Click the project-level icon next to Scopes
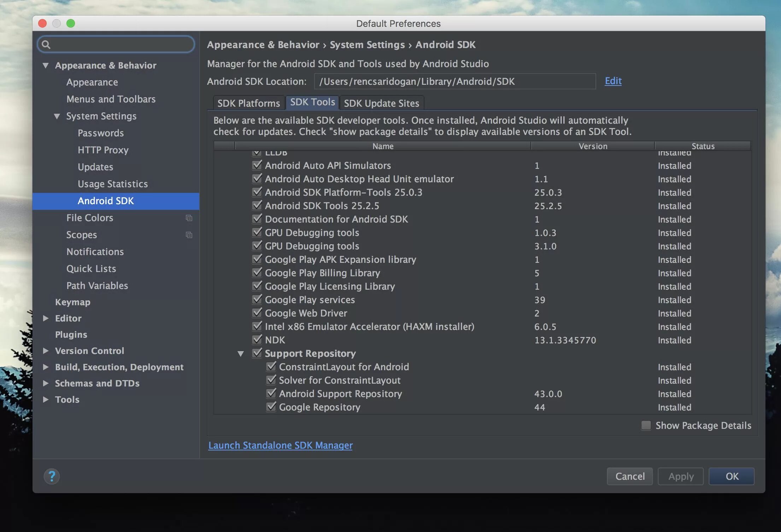781x532 pixels. (x=189, y=235)
